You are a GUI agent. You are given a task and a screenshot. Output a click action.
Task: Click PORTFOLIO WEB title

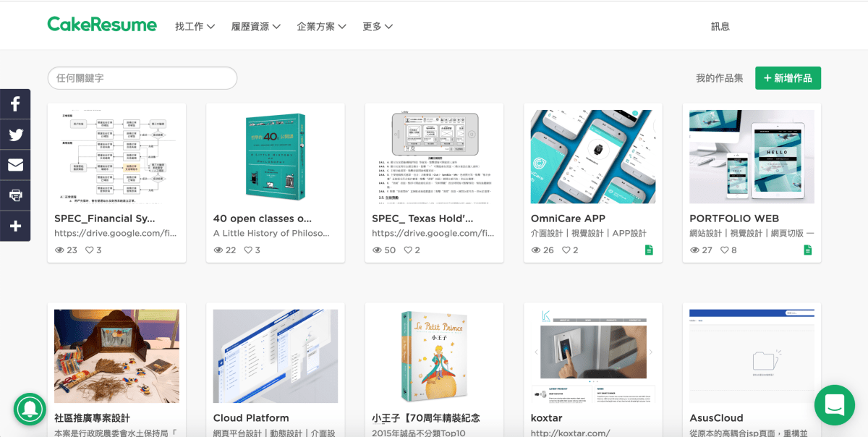tap(734, 218)
